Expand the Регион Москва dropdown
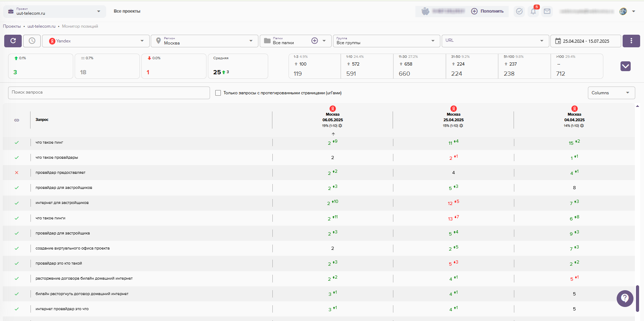Screen dimensions: 644x321 204,41
